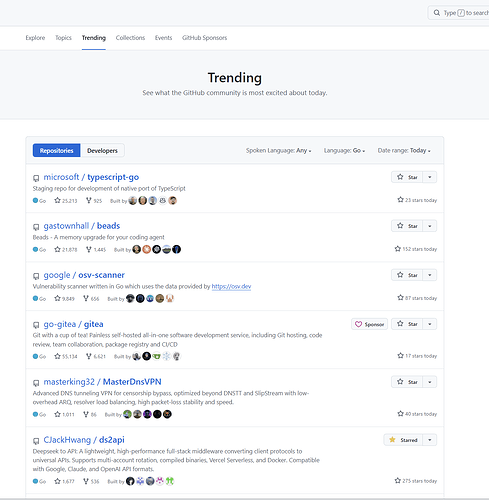The height and width of the screenshot is (500, 489).
Task: Open stargazers count 55,134 for gitea
Action: click(66, 356)
